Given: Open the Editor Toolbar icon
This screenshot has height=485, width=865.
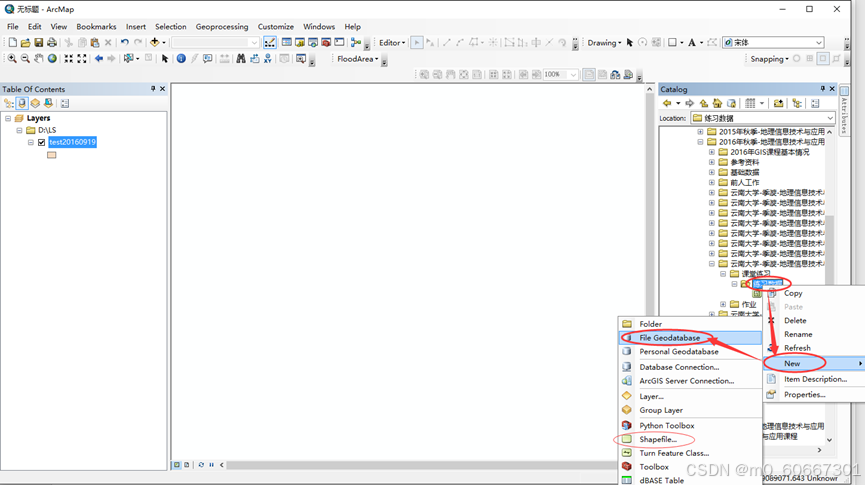Looking at the screenshot, I should 270,42.
